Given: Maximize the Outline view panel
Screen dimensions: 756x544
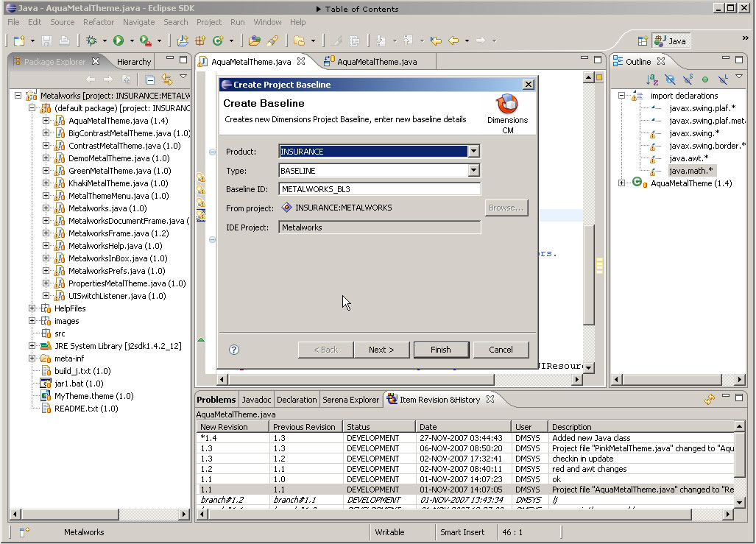Looking at the screenshot, I should tap(739, 60).
